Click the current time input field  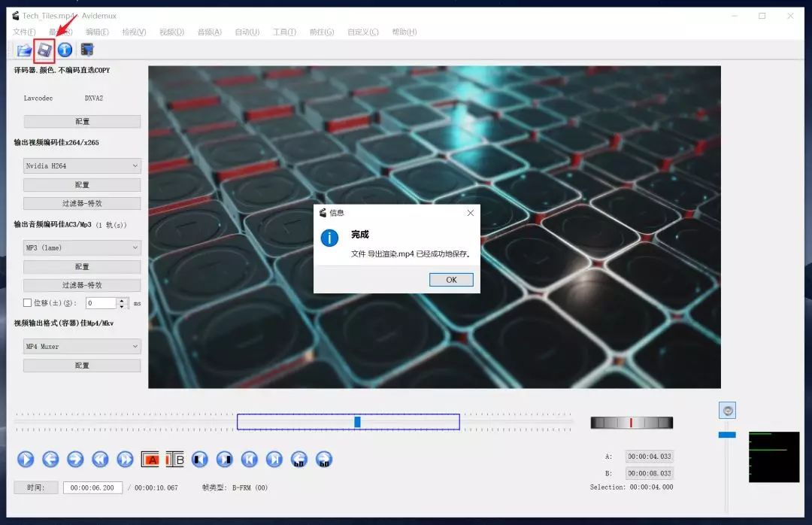[x=92, y=487]
